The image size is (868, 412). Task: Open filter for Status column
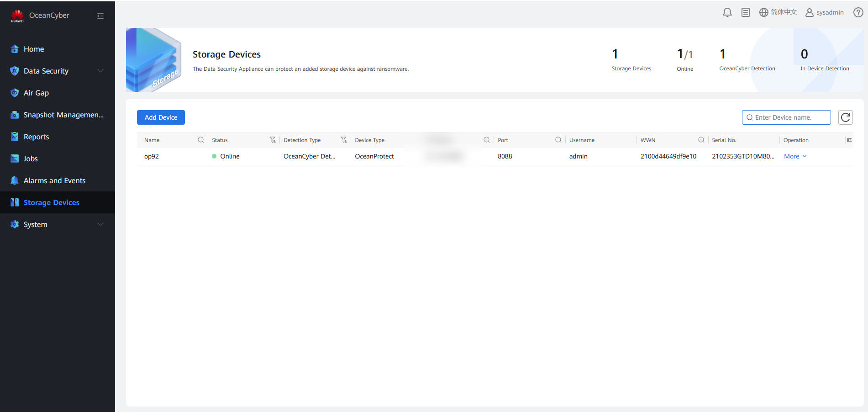[273, 140]
